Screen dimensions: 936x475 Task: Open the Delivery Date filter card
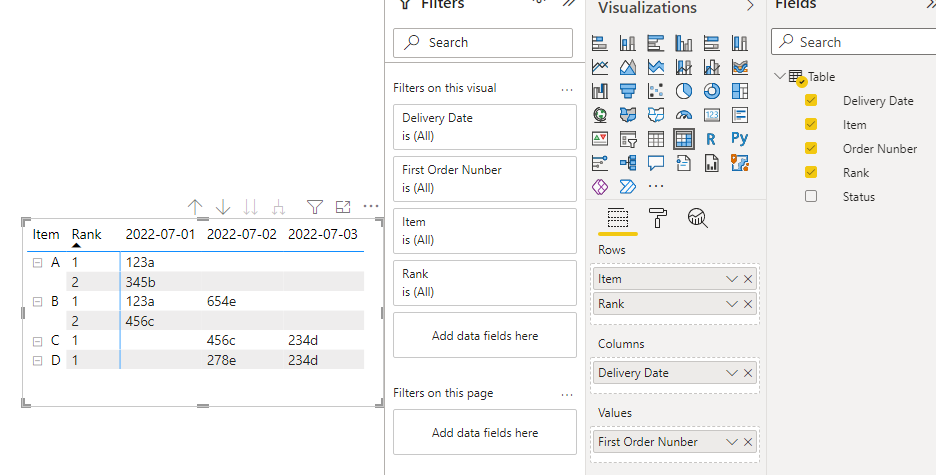[x=485, y=127]
